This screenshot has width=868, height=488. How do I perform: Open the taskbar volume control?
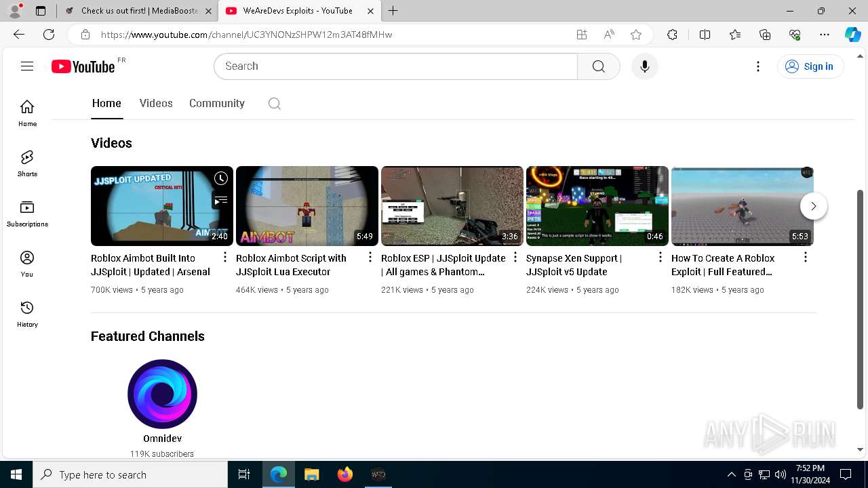coord(780,474)
